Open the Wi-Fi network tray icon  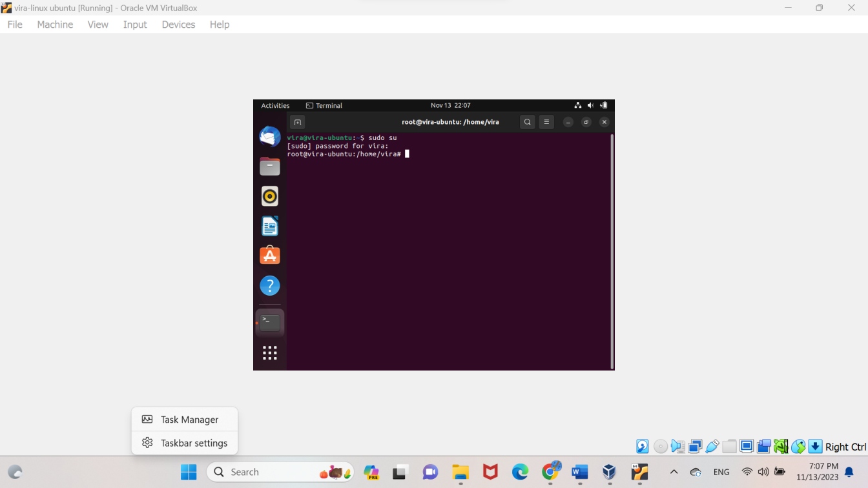(747, 473)
